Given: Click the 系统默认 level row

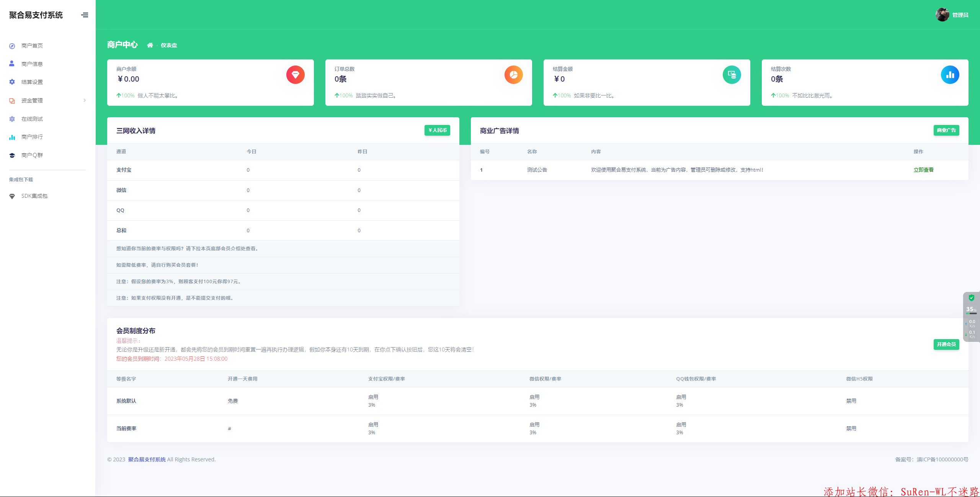Looking at the screenshot, I should tap(538, 401).
